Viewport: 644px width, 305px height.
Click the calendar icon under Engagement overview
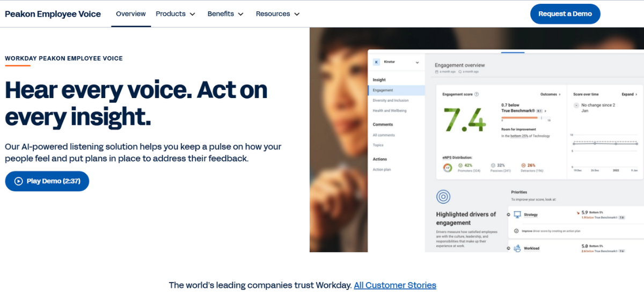click(x=437, y=71)
